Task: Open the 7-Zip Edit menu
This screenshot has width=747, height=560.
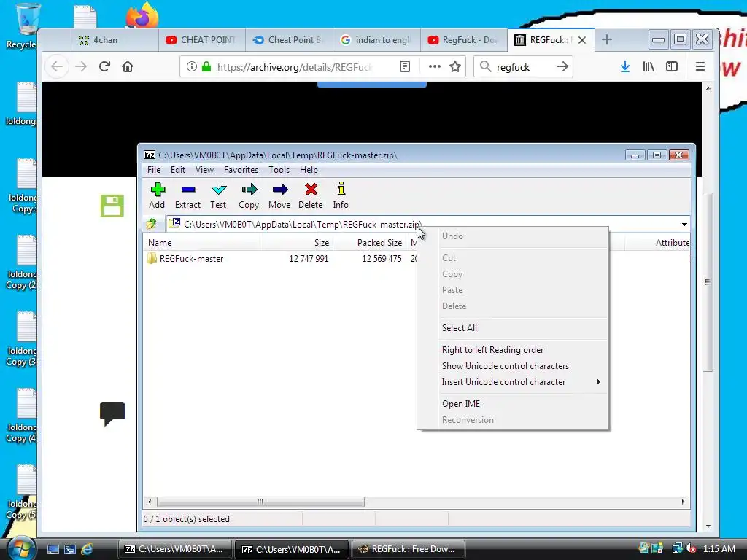Action: [178, 169]
